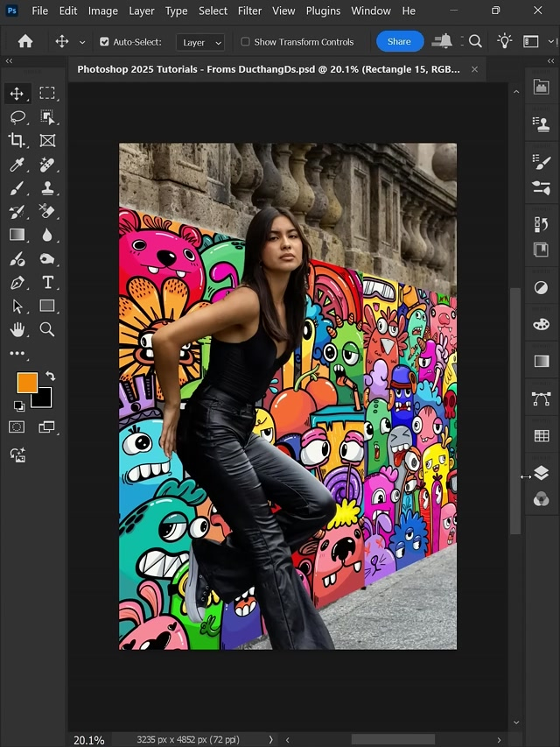Open Move tool preset picker arrow
This screenshot has height=747, width=560.
82,42
